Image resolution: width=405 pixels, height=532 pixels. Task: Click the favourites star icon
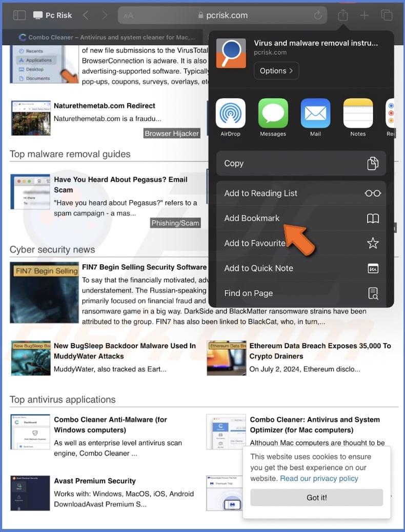tap(373, 243)
